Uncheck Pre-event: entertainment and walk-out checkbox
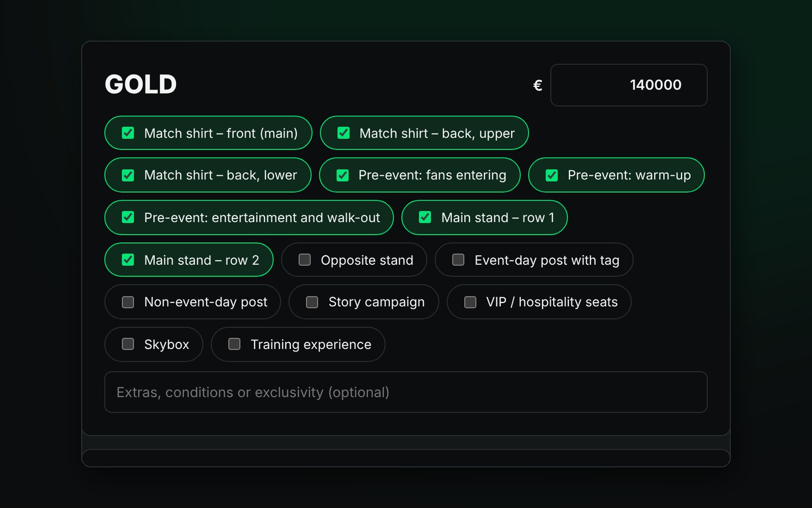Image resolution: width=812 pixels, height=508 pixels. 128,217
